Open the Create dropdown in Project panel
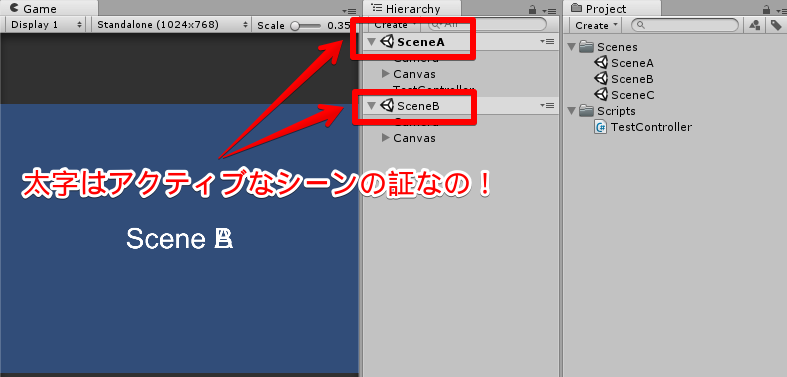The image size is (787, 377). [595, 25]
